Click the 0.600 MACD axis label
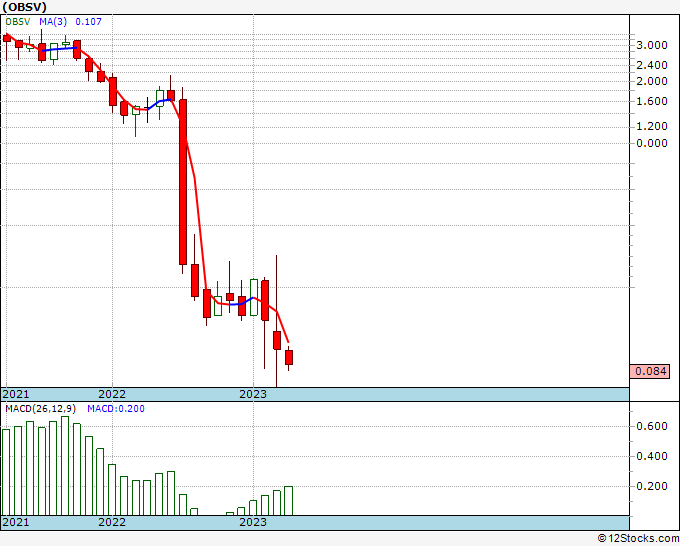This screenshot has height=546, width=680. [651, 426]
